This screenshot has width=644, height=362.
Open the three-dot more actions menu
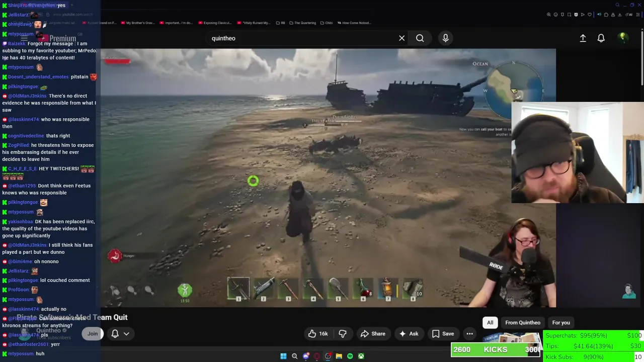click(x=469, y=334)
